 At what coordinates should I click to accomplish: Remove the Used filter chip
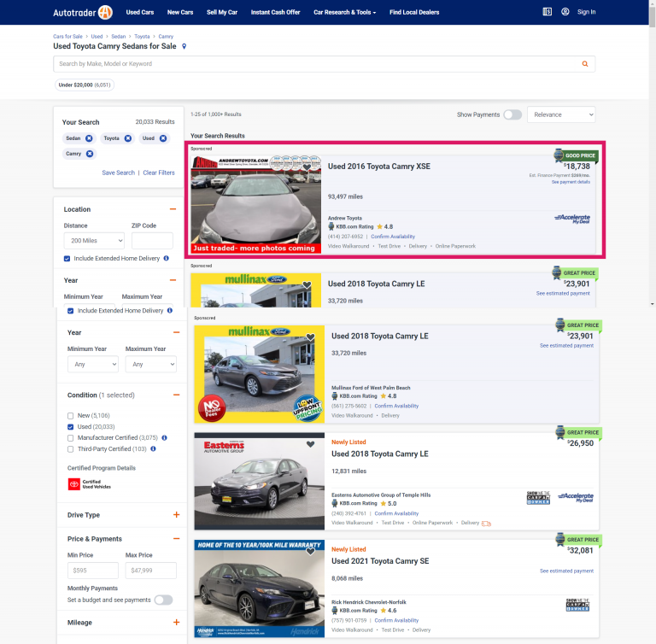point(163,138)
